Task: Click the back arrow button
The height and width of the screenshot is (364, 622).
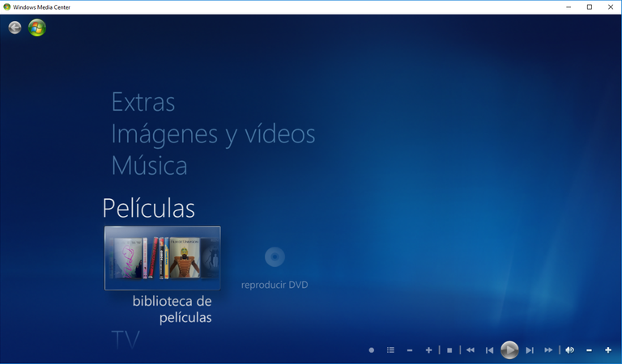Action: (15, 28)
